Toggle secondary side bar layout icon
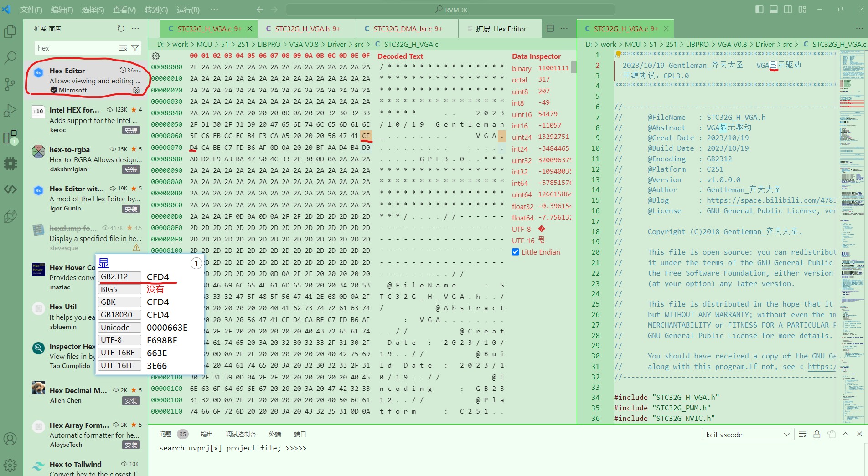868x476 pixels. tap(788, 10)
